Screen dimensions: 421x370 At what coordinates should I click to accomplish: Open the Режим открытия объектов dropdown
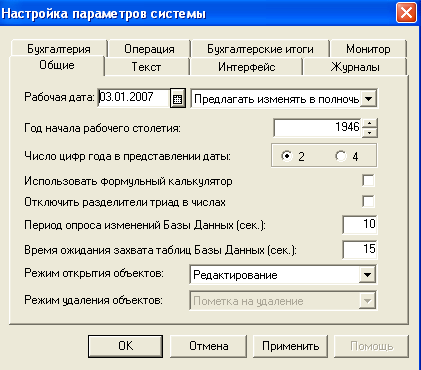point(367,275)
